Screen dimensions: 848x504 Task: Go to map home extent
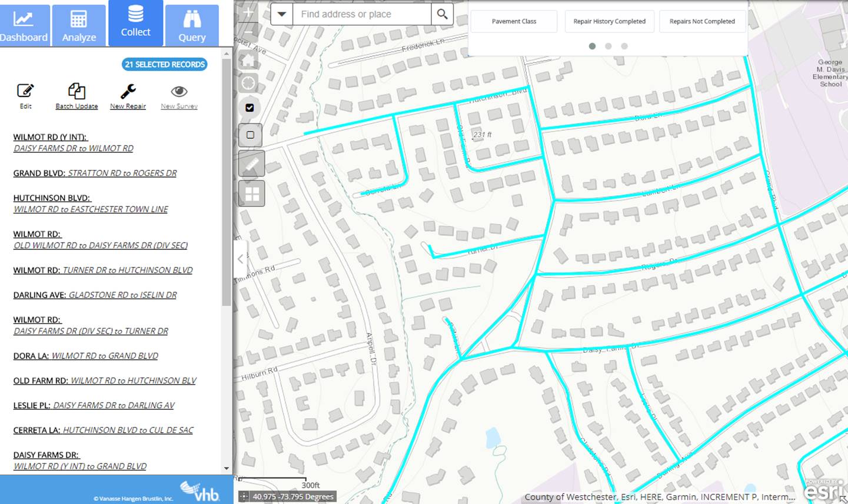point(249,61)
